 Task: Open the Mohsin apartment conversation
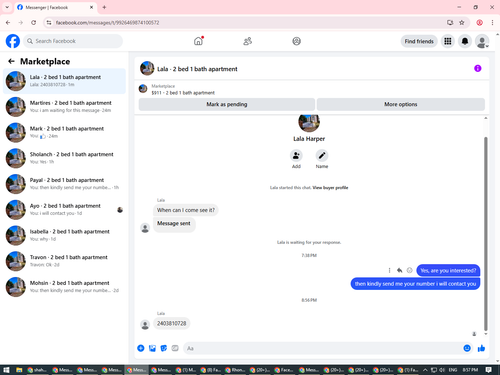click(x=64, y=287)
